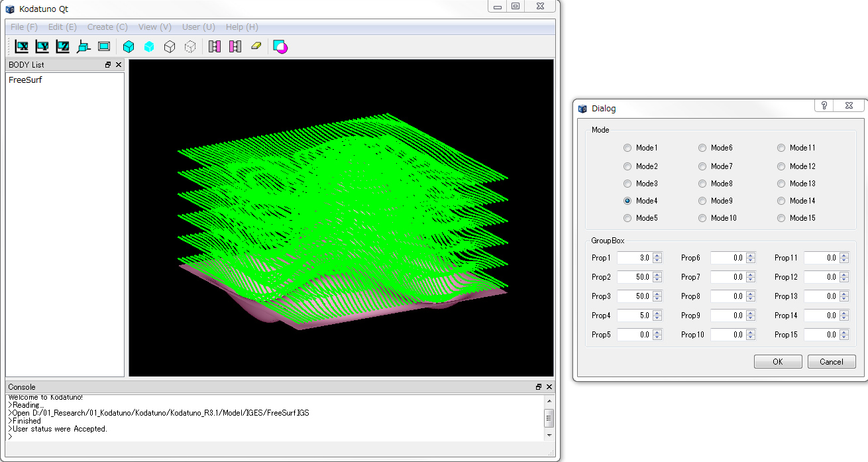
Task: Float the Console panel
Action: tap(539, 386)
